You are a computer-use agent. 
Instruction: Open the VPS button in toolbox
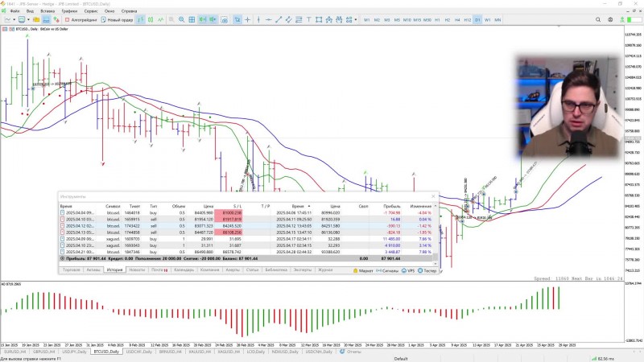[408, 271]
